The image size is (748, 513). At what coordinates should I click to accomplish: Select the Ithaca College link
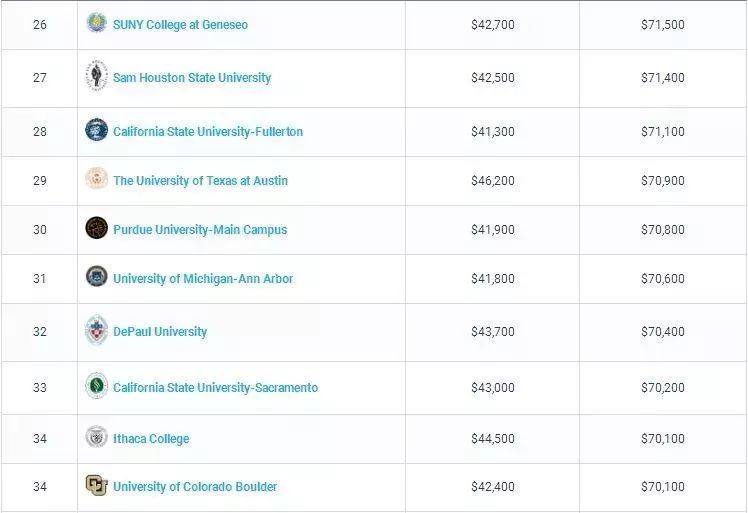tap(151, 438)
